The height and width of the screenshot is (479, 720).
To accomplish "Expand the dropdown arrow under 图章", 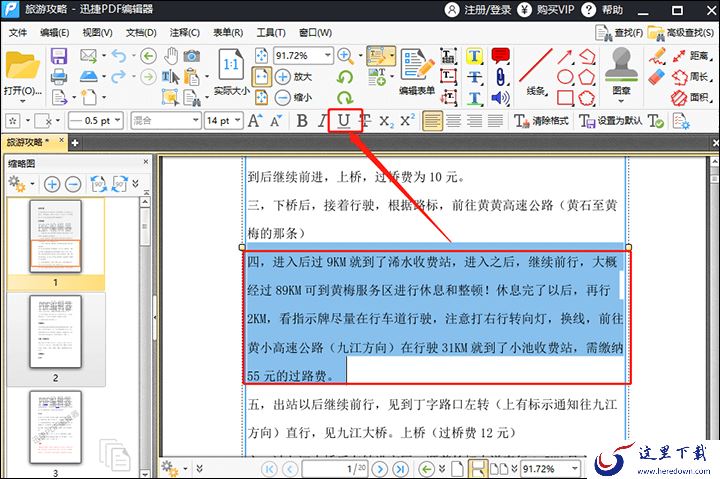I will 621,101.
